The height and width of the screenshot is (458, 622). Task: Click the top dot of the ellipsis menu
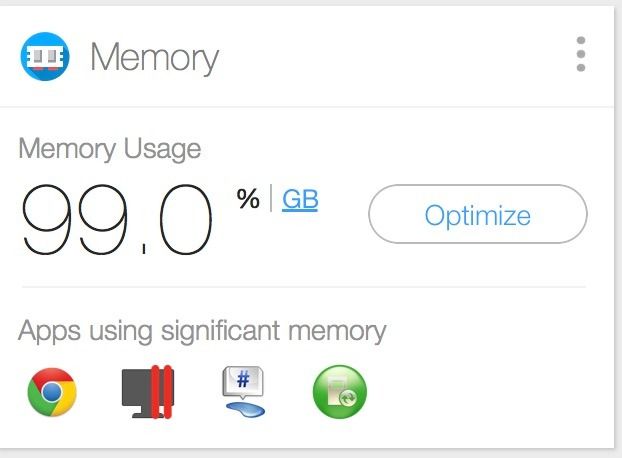point(581,40)
